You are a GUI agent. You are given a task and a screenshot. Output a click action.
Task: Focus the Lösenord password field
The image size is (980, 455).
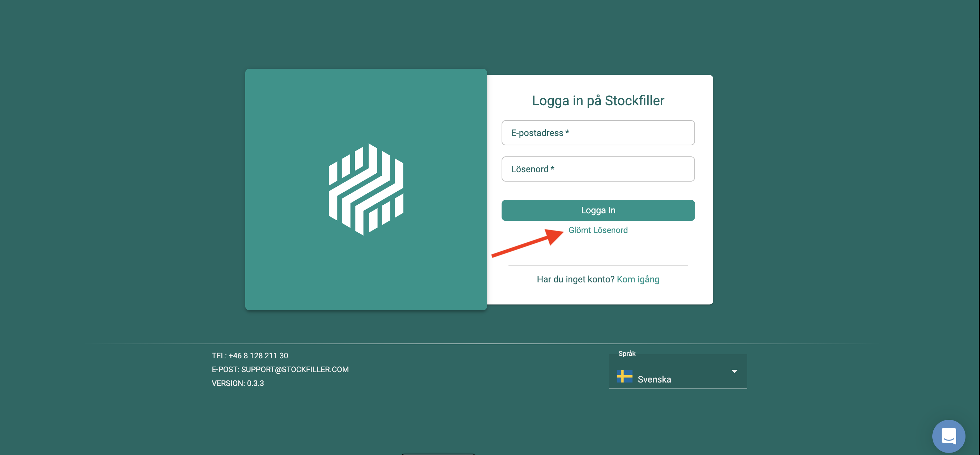598,169
